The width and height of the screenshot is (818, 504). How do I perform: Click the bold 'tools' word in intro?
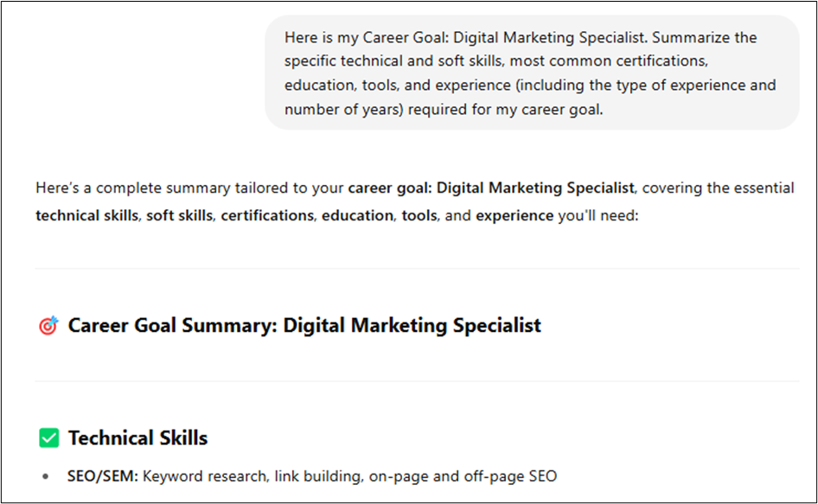point(419,215)
